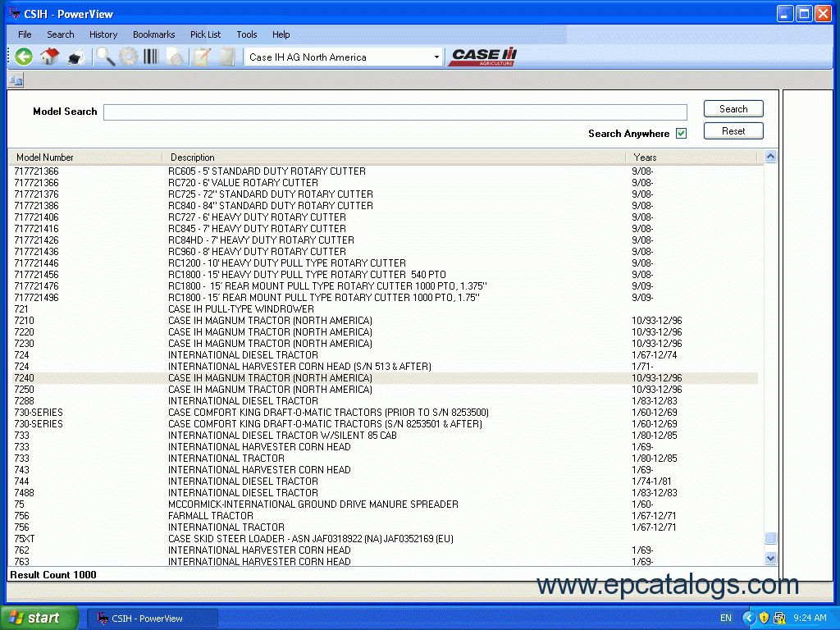Click the green Back arrow icon
Image resolution: width=840 pixels, height=630 pixels.
click(x=24, y=57)
